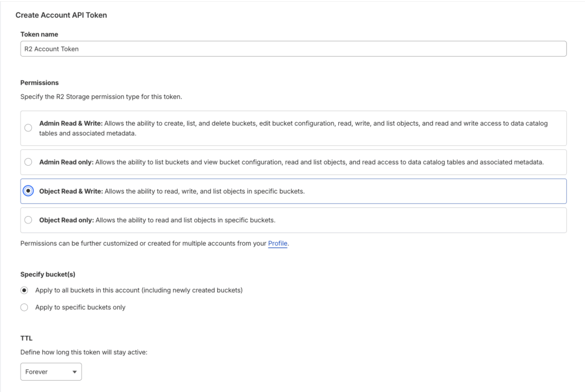Open the Profile link
585x392 pixels.
pyautogui.click(x=278, y=243)
